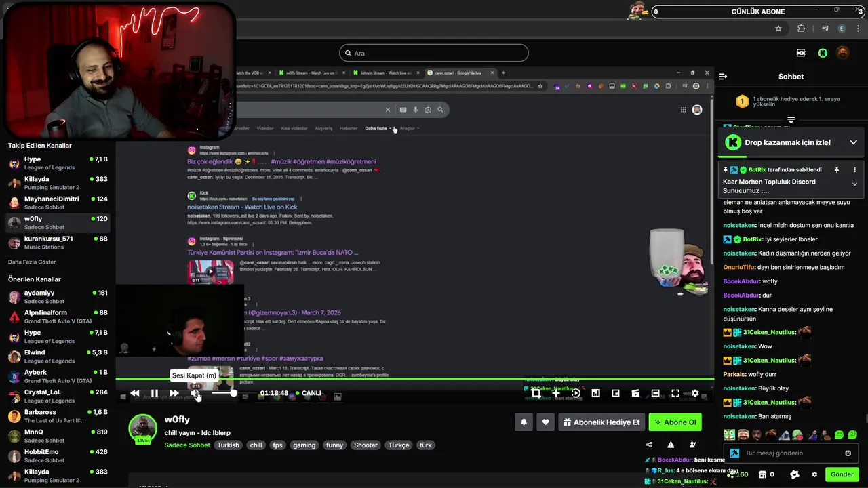Open the pinned message three-dot menu
868x488 pixels.
[x=854, y=169]
